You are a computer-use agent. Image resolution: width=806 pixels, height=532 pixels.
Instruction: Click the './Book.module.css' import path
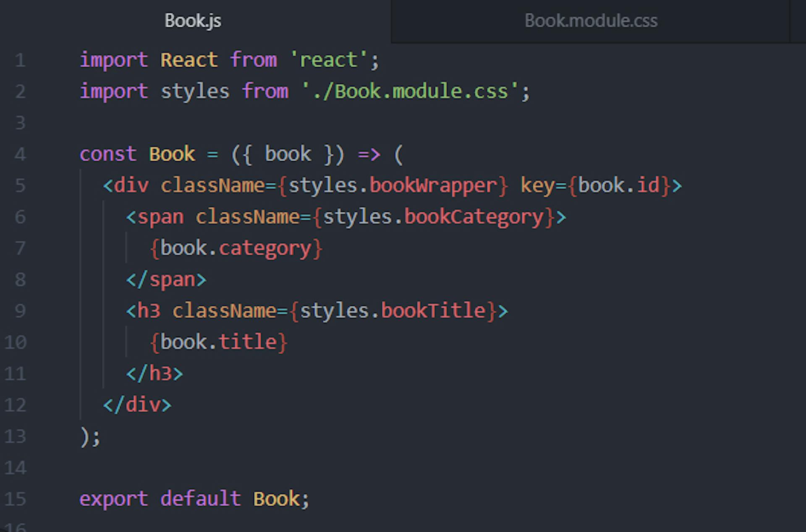click(x=410, y=91)
